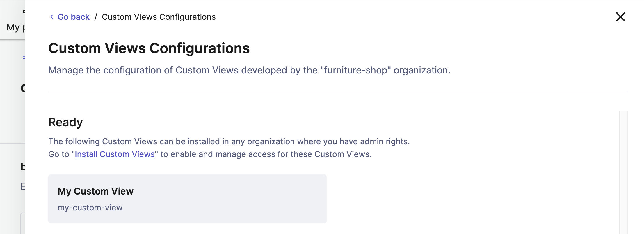
Task: Click the Custom Views Configurations page heading
Action: point(149,48)
